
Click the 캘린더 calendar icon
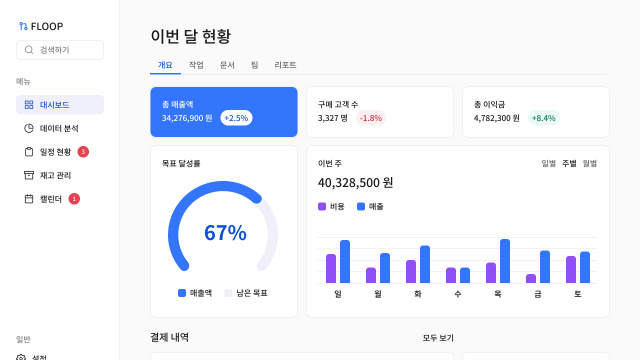[29, 199]
